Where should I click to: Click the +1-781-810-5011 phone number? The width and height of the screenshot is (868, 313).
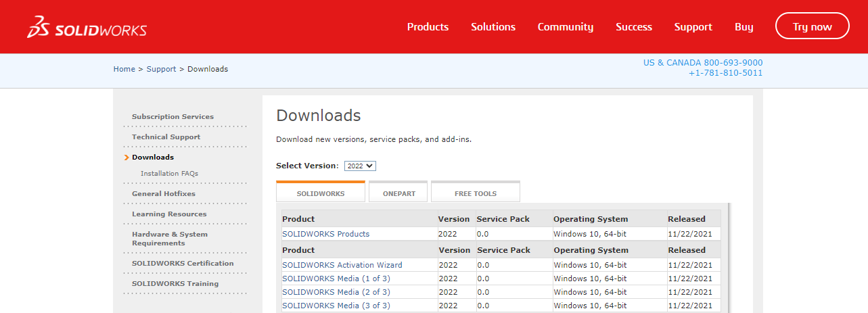tap(725, 73)
